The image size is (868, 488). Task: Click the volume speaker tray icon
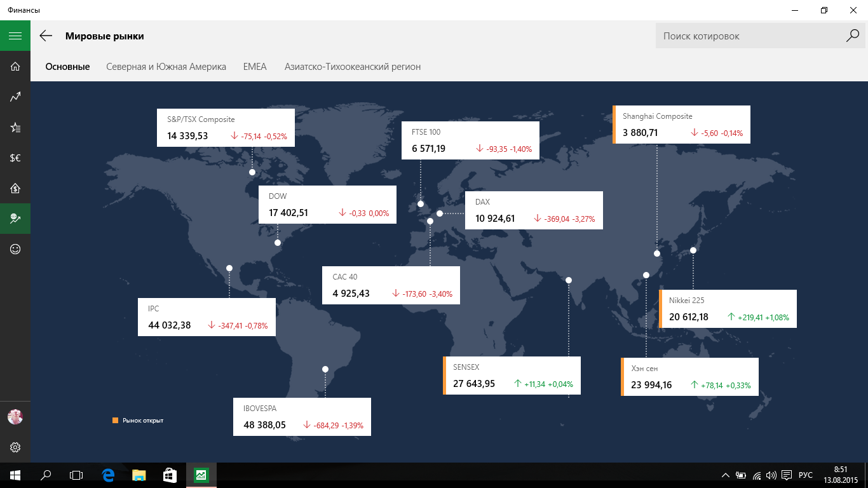coord(771,475)
